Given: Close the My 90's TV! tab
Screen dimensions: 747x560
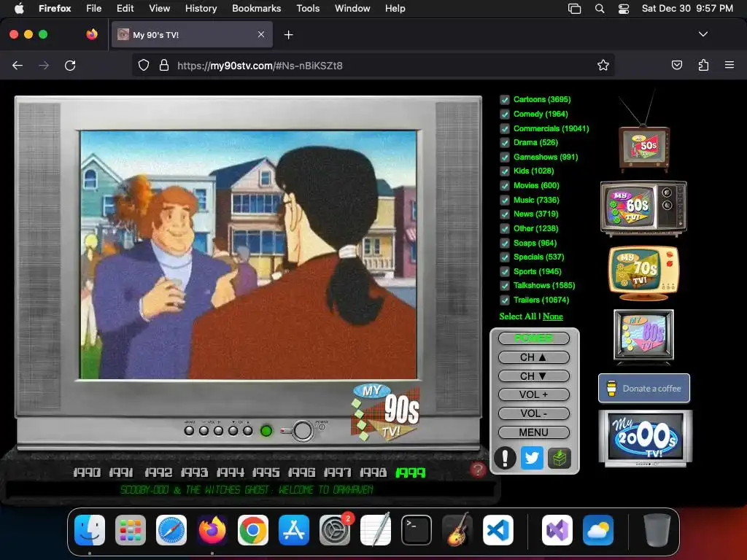Looking at the screenshot, I should [261, 34].
